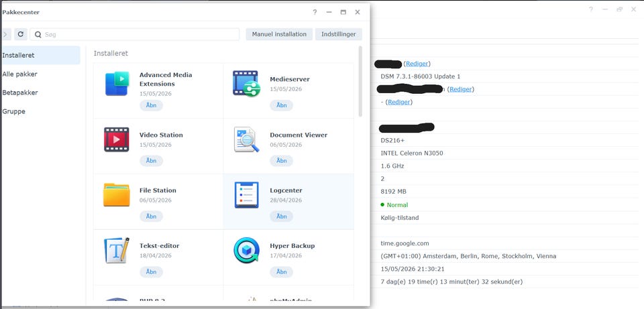Click the Hyper Backup package title
This screenshot has width=644, height=309.
292,246
